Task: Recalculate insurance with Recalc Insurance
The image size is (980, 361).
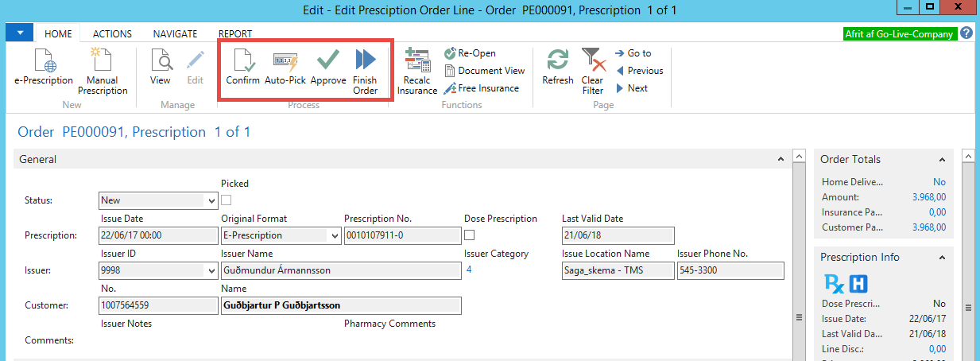Action: [416, 61]
